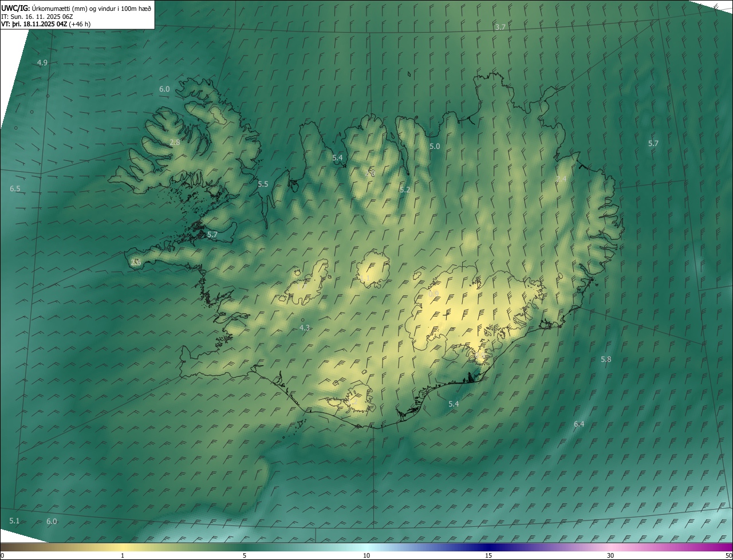Click the 5.1 value on the map
This screenshot has width=733, height=560.
coord(14,520)
